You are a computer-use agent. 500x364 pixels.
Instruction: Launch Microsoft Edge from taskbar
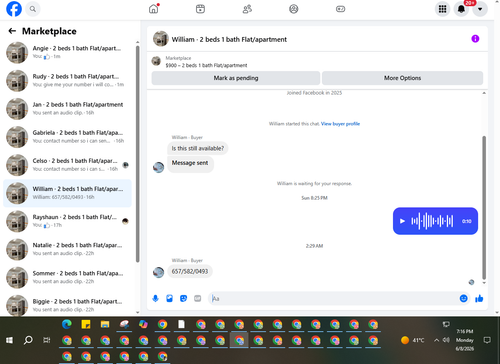(x=67, y=324)
